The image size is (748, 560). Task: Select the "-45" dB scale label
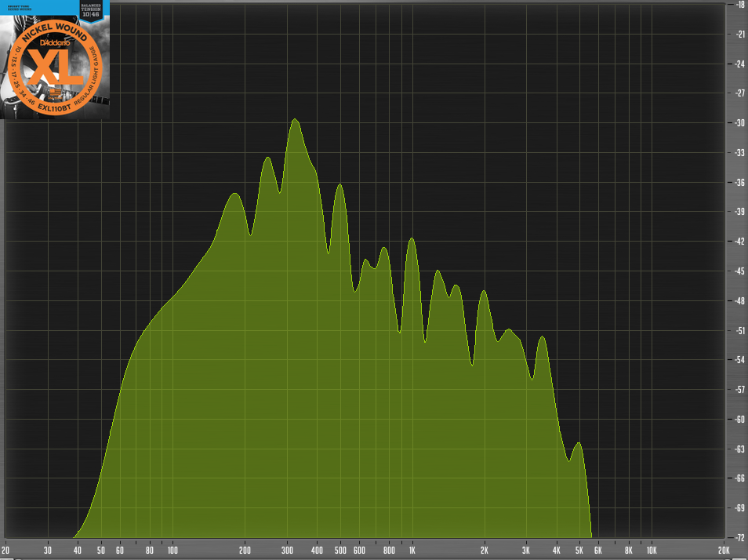(739, 271)
